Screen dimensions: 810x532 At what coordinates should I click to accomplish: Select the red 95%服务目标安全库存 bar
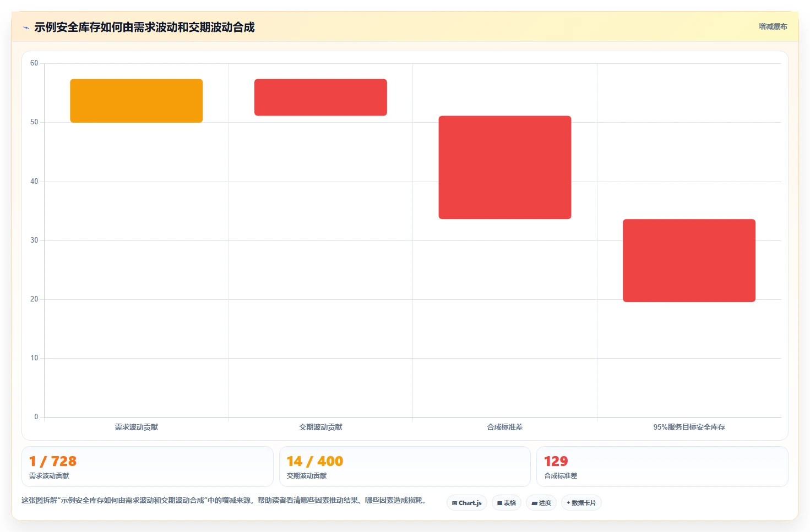[x=689, y=261]
